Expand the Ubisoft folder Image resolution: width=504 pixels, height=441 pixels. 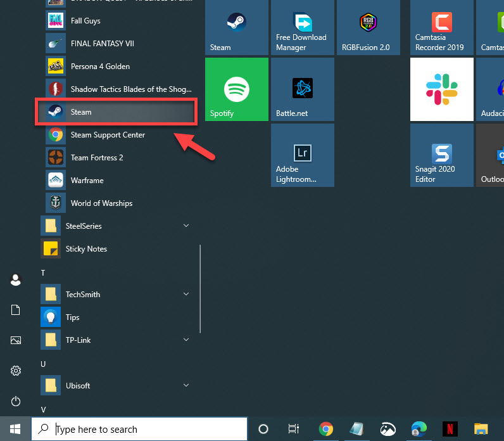[x=119, y=386]
